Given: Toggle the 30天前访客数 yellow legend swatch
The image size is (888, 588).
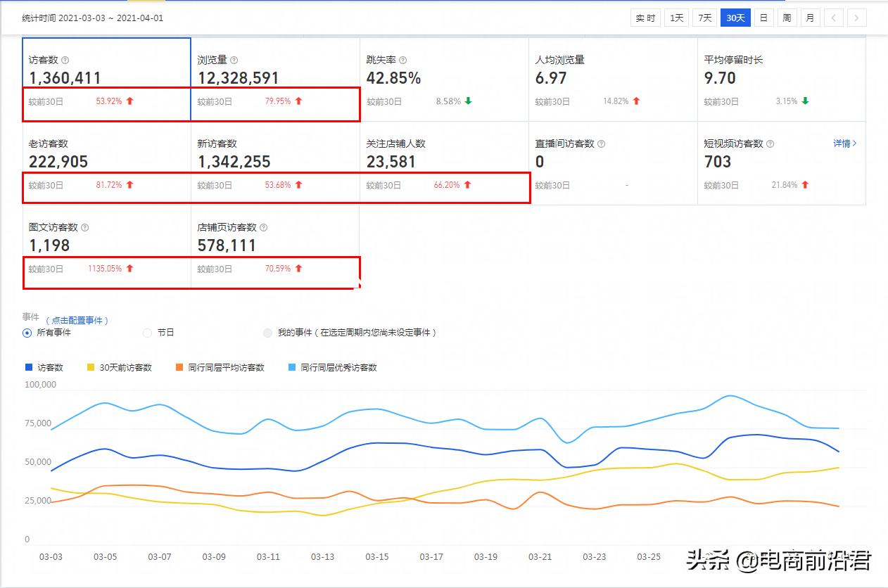Looking at the screenshot, I should [91, 367].
